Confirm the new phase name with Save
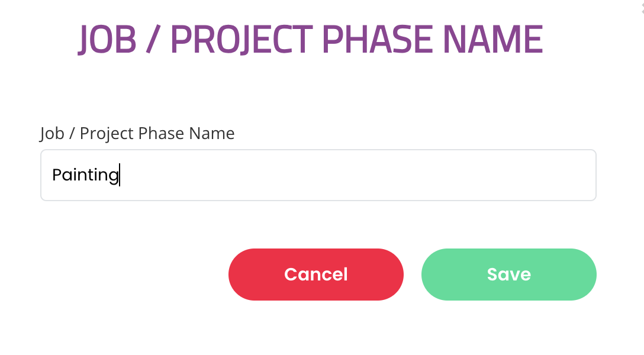This screenshot has height=355, width=644. point(508,274)
